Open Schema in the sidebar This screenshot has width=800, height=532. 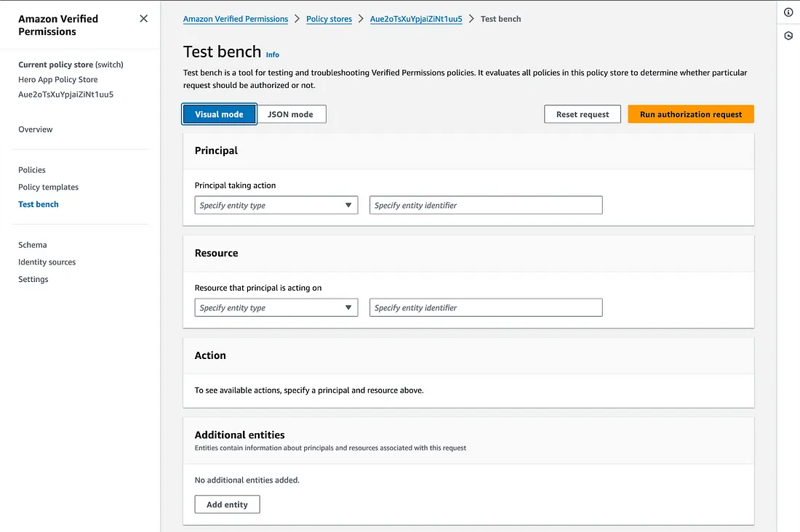coord(33,245)
